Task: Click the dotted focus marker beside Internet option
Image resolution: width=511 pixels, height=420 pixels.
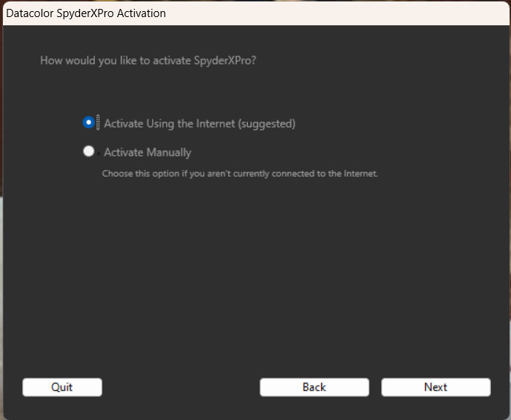Action: click(98, 122)
